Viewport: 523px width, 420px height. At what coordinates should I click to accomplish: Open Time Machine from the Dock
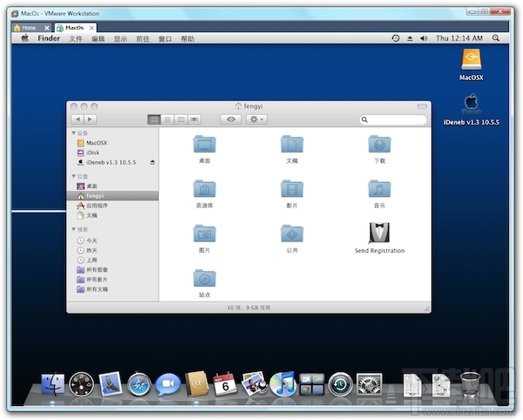[x=340, y=383]
